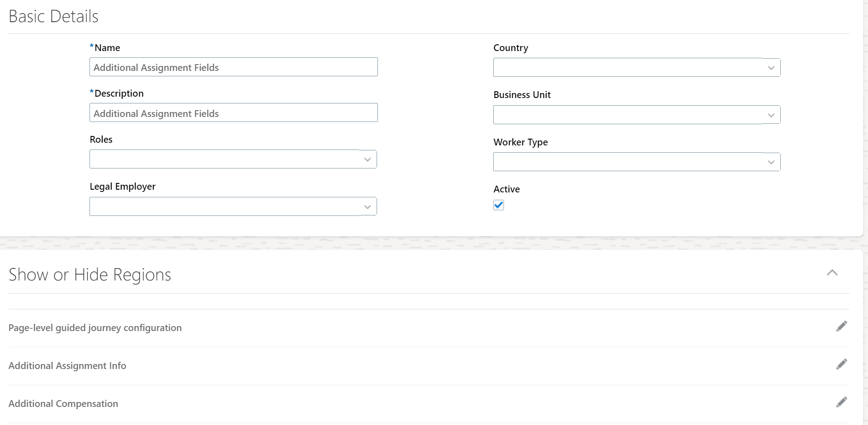868x425 pixels.
Task: Focus the Name input field
Action: tap(234, 67)
